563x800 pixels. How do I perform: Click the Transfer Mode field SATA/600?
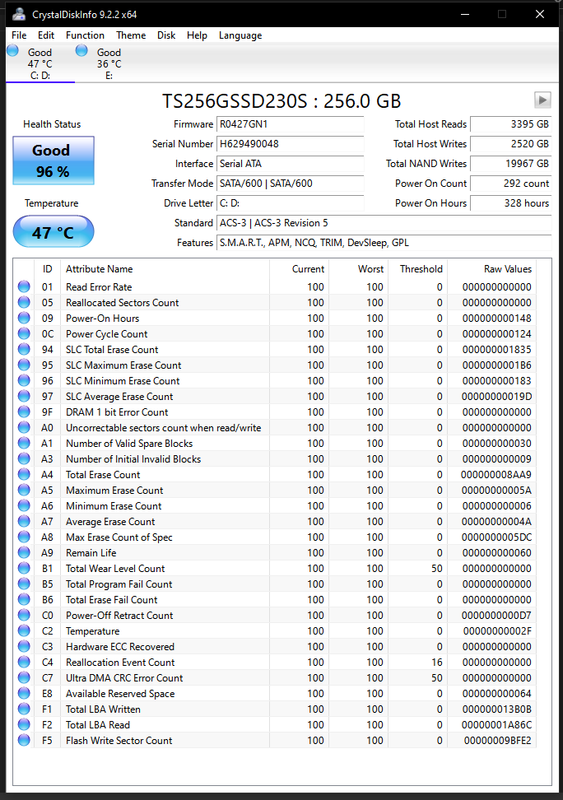pos(290,183)
